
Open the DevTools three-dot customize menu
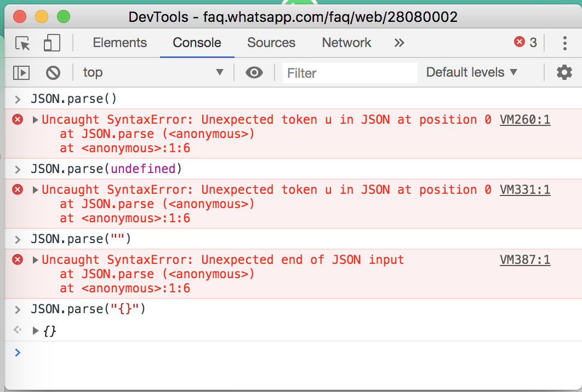[564, 43]
